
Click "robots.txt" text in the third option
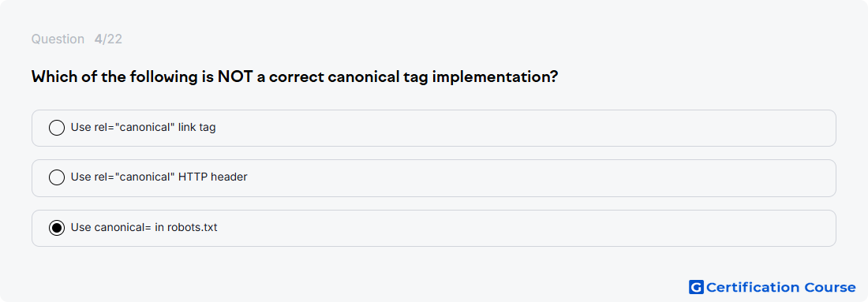tap(192, 227)
